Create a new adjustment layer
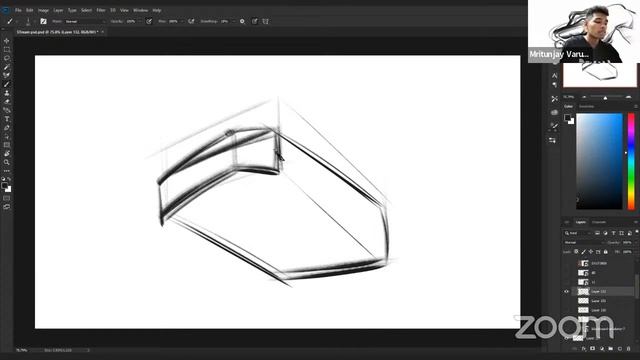 (x=602, y=349)
